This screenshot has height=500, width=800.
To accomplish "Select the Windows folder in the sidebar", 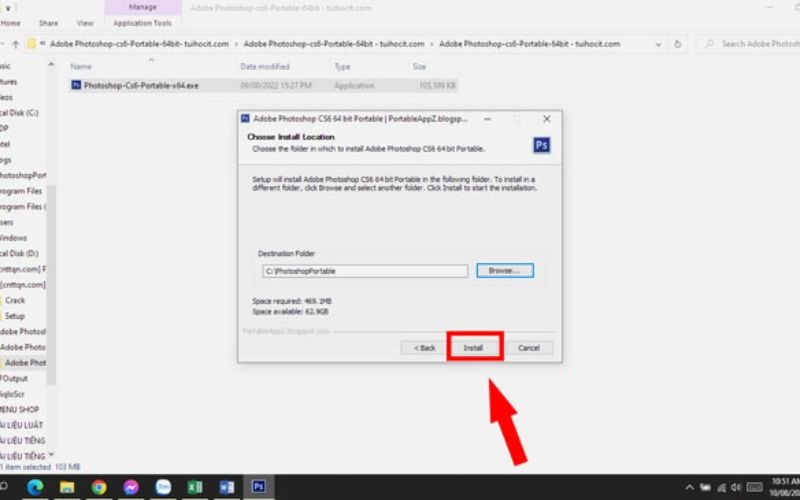I will [13, 238].
